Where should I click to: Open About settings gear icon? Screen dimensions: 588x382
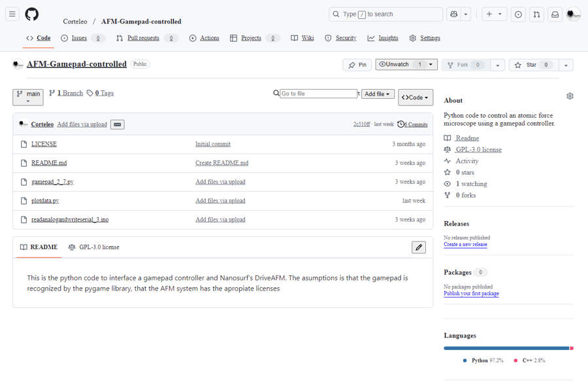click(570, 96)
